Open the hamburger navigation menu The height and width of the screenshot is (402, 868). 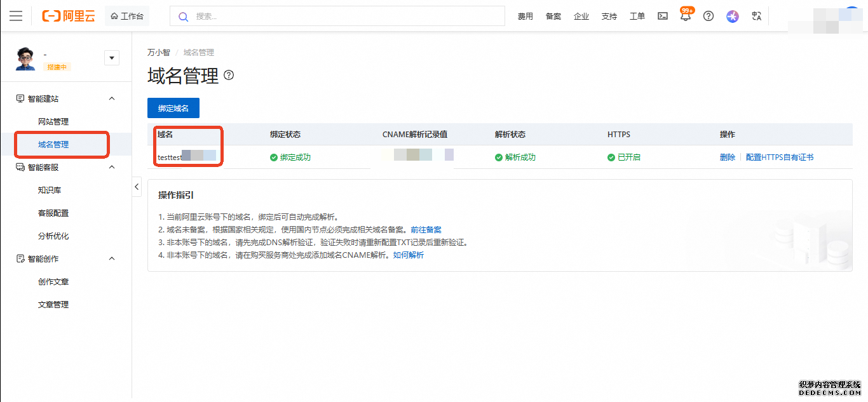(16, 16)
